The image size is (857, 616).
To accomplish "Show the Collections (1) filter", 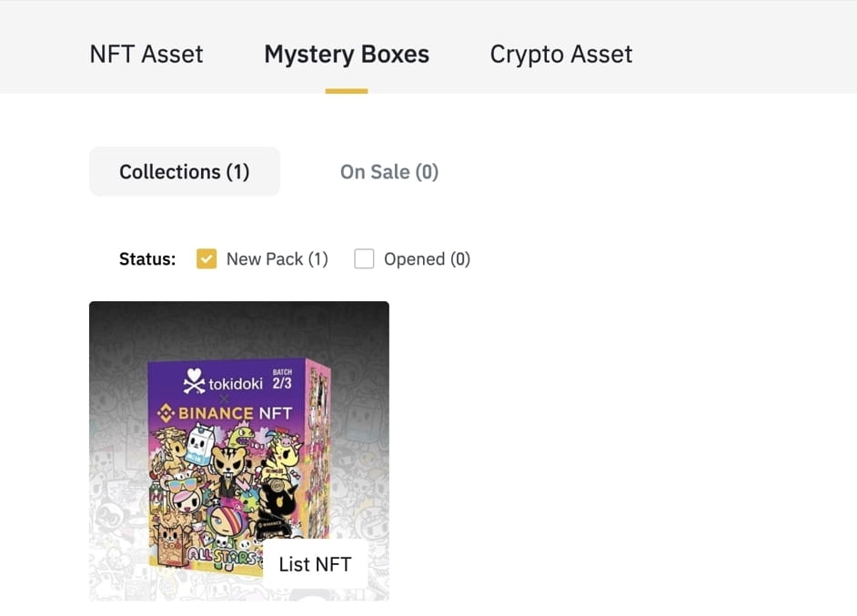I will pos(185,172).
